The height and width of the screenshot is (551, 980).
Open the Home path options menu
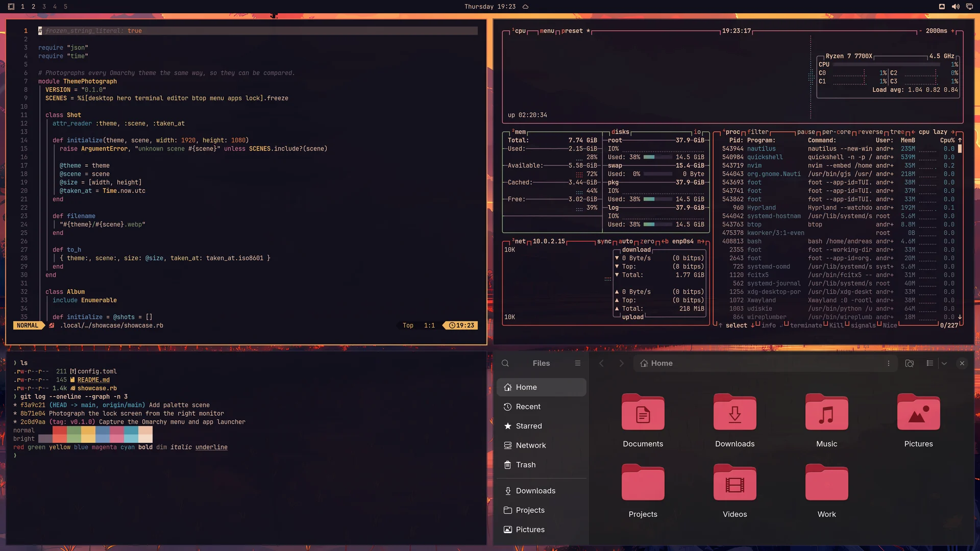889,363
